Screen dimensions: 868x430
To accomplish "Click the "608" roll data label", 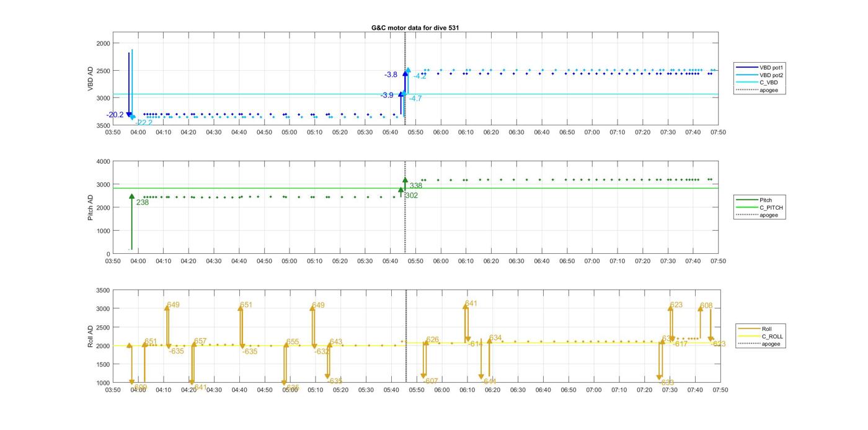I will click(x=706, y=306).
